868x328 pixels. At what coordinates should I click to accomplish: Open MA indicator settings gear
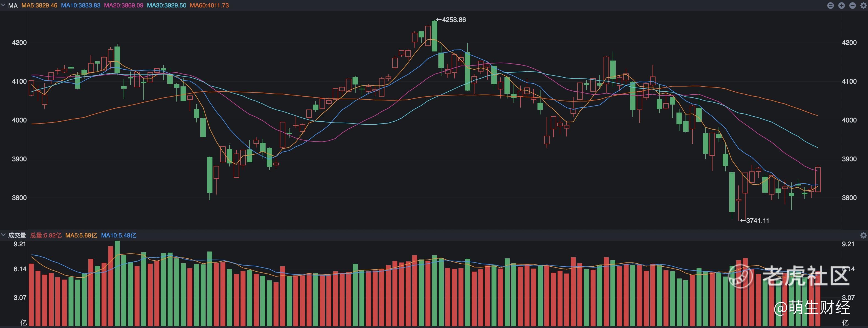point(863,6)
